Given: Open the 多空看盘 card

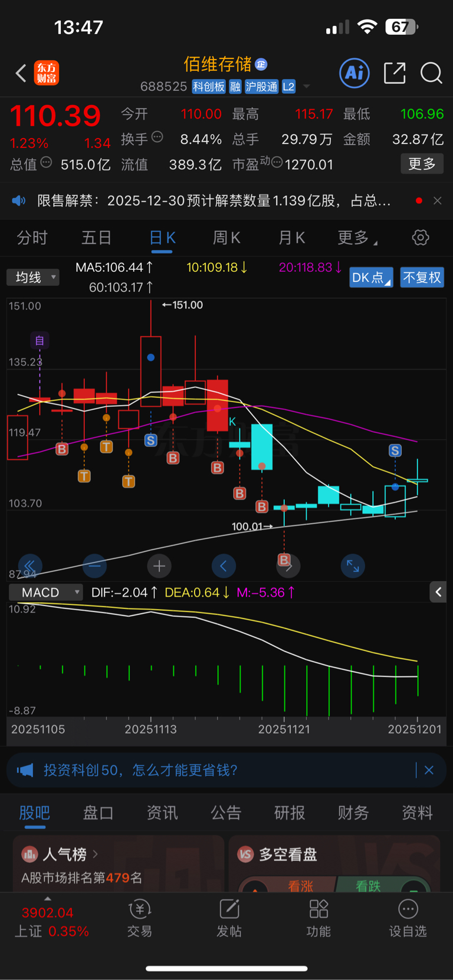Looking at the screenshot, I should (x=334, y=864).
